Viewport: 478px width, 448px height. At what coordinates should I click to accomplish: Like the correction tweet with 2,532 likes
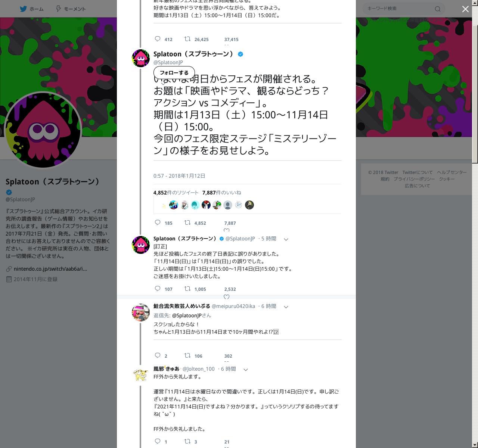coord(226,297)
